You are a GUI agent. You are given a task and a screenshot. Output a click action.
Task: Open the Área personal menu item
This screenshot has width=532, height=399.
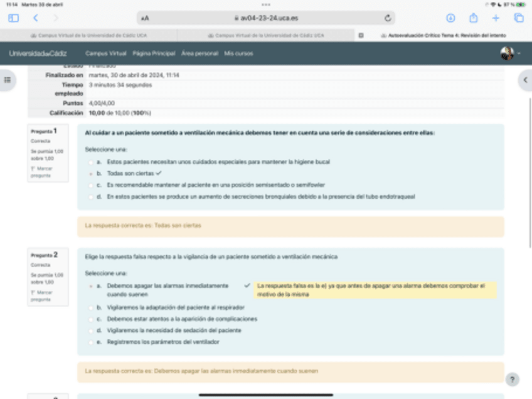tap(199, 53)
